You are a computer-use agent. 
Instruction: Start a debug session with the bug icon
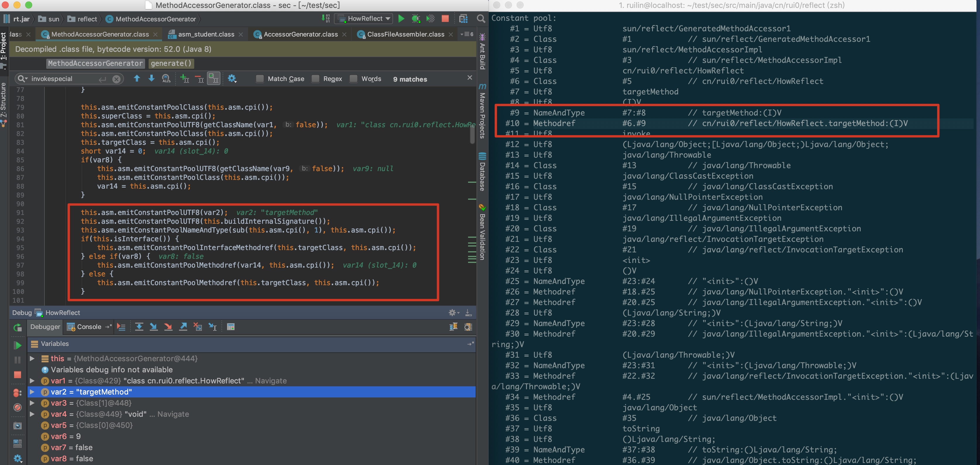click(416, 19)
